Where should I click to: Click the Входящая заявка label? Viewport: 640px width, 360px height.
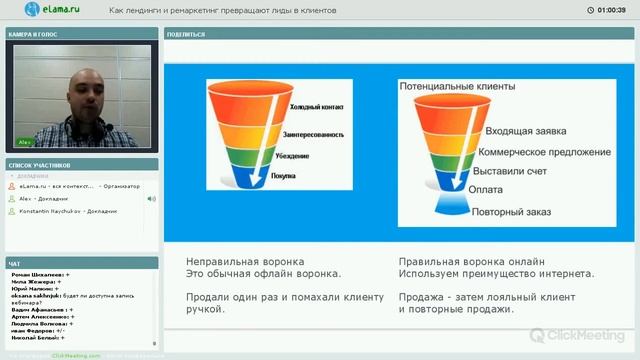pyautogui.click(x=526, y=131)
